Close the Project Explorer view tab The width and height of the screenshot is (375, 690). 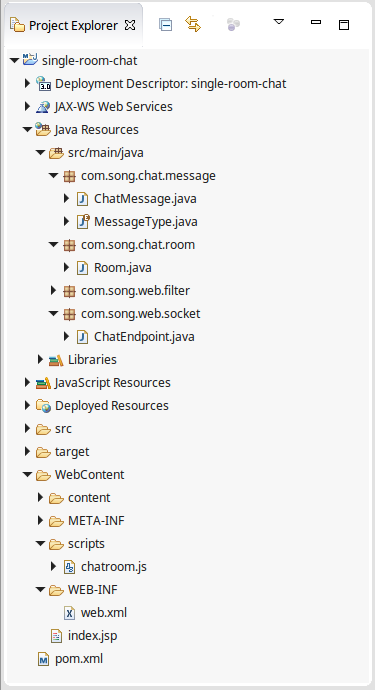130,26
